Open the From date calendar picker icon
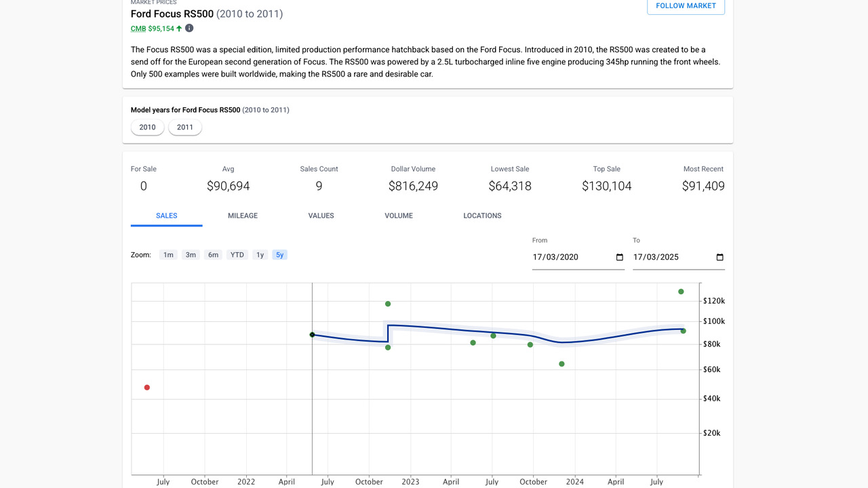The image size is (868, 488). click(x=619, y=258)
